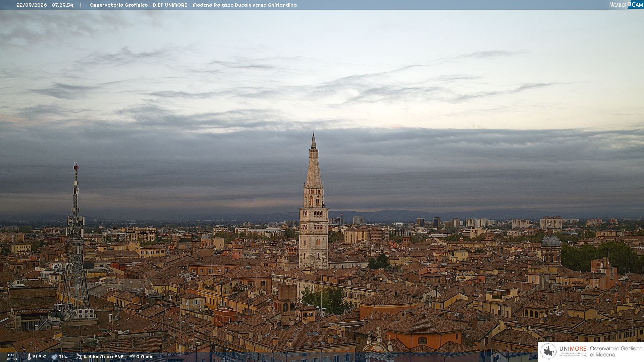Select the 0.0 mm rainfall value
Screen dimensions: 644x362
145,357
